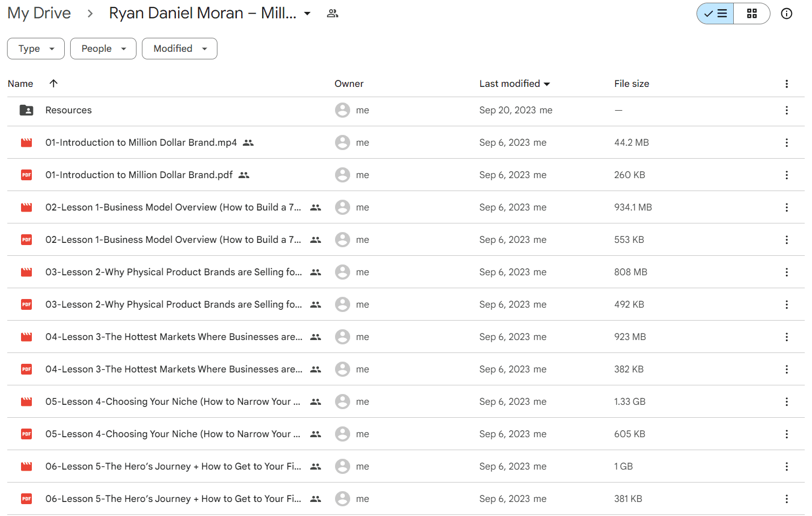This screenshot has width=812, height=516.
Task: Open more actions for Resources folder
Action: (787, 110)
